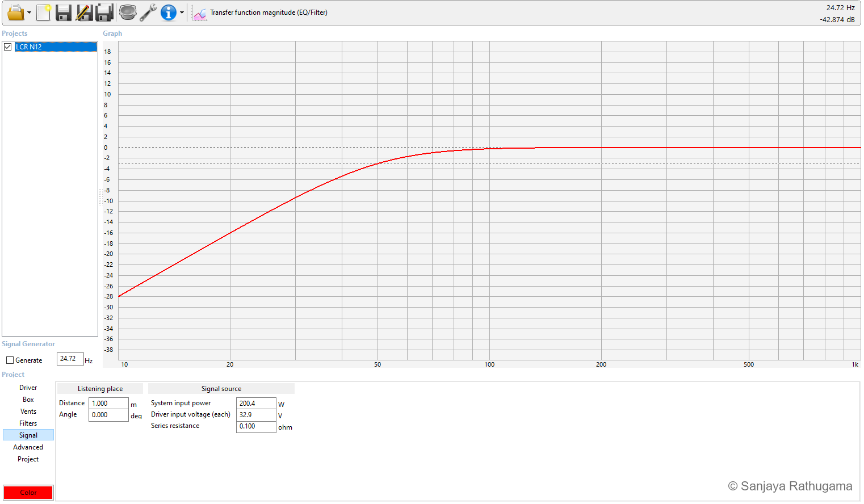Click the -42.874 dB cursor readout

pos(837,19)
